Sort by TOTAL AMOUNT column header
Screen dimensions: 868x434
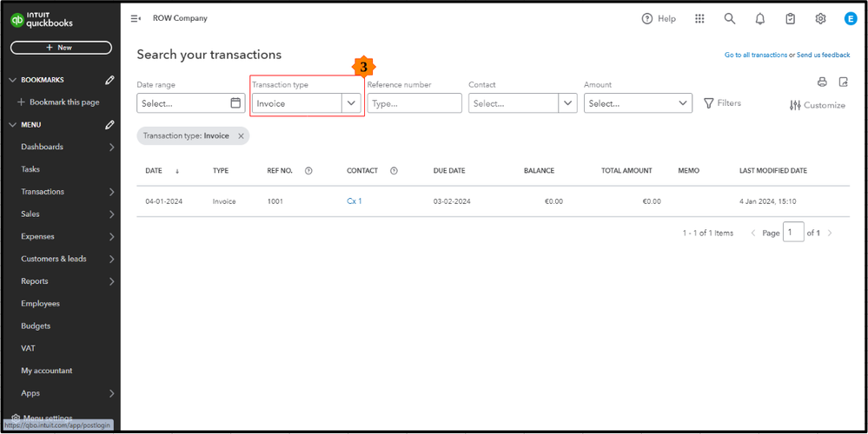[626, 171]
